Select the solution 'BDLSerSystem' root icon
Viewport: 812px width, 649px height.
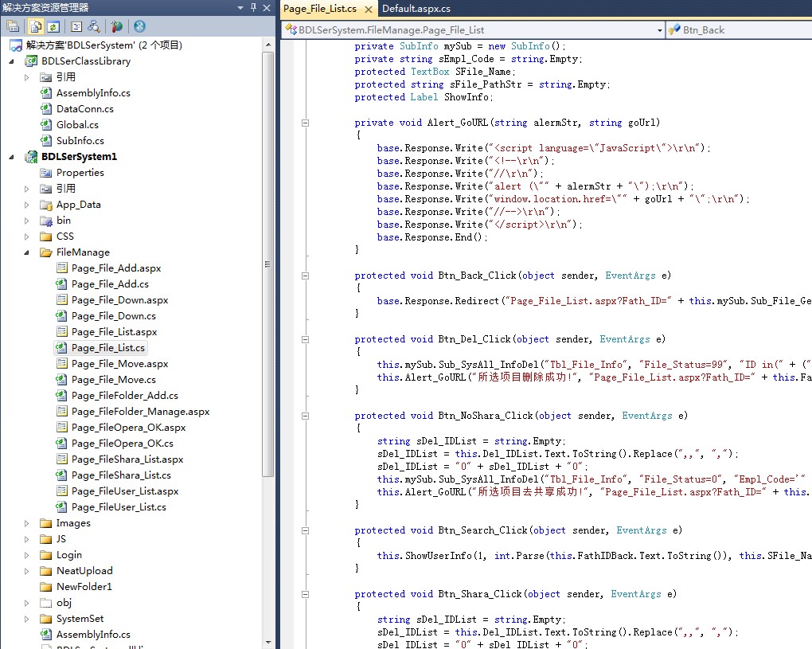tap(16, 45)
